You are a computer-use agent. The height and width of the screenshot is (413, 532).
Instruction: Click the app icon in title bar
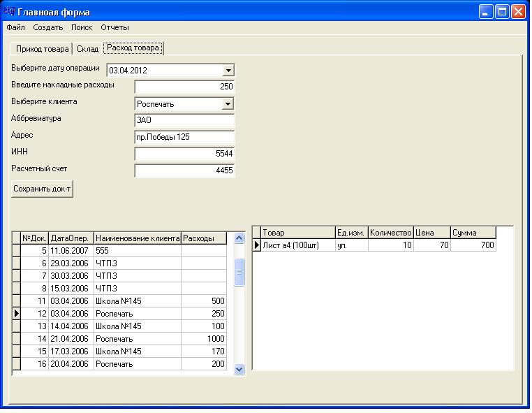(11, 12)
